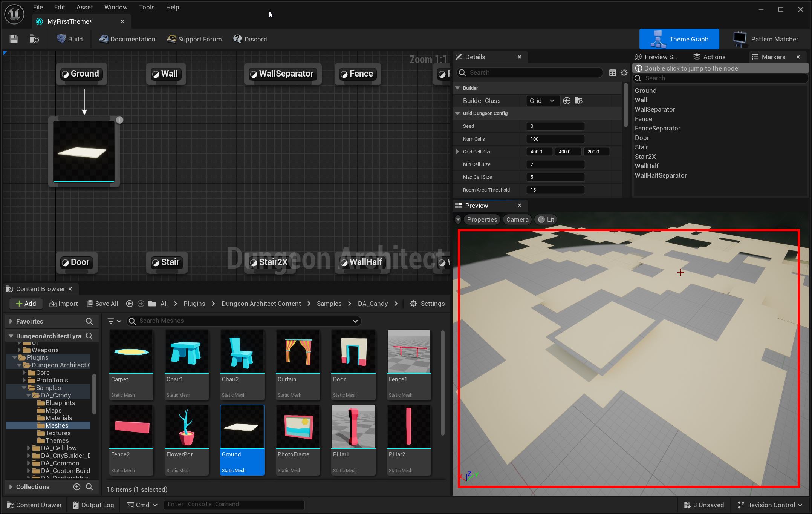Image resolution: width=812 pixels, height=514 pixels.
Task: Open the Preview viewport options arrow
Action: point(458,219)
